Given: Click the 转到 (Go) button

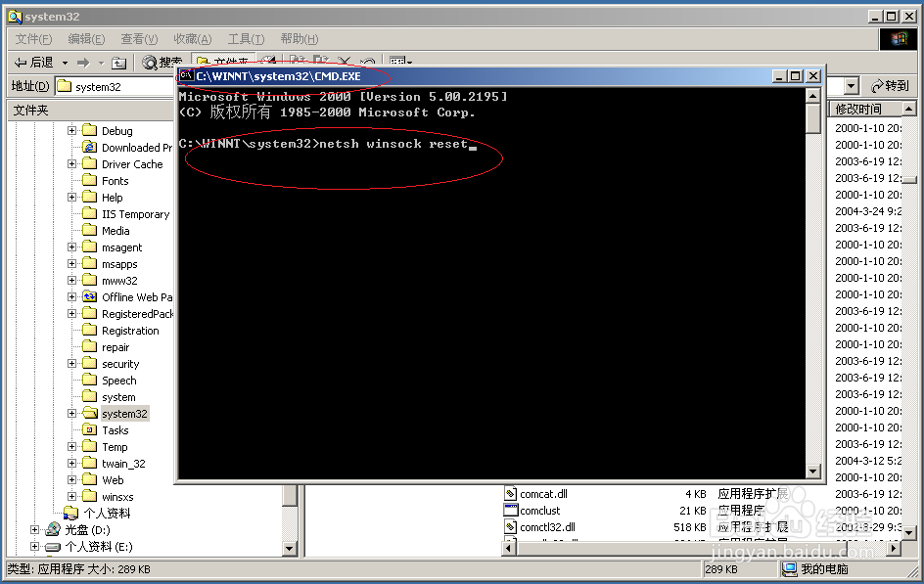Looking at the screenshot, I should (893, 86).
